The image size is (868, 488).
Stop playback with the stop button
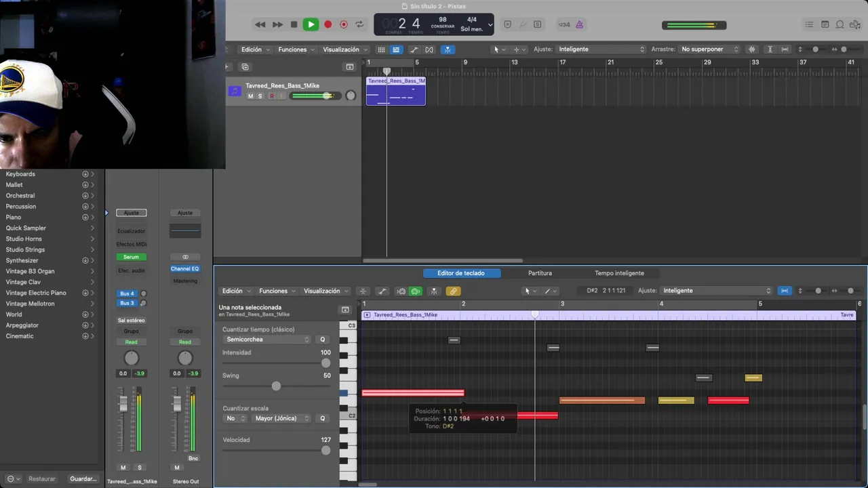(x=294, y=24)
